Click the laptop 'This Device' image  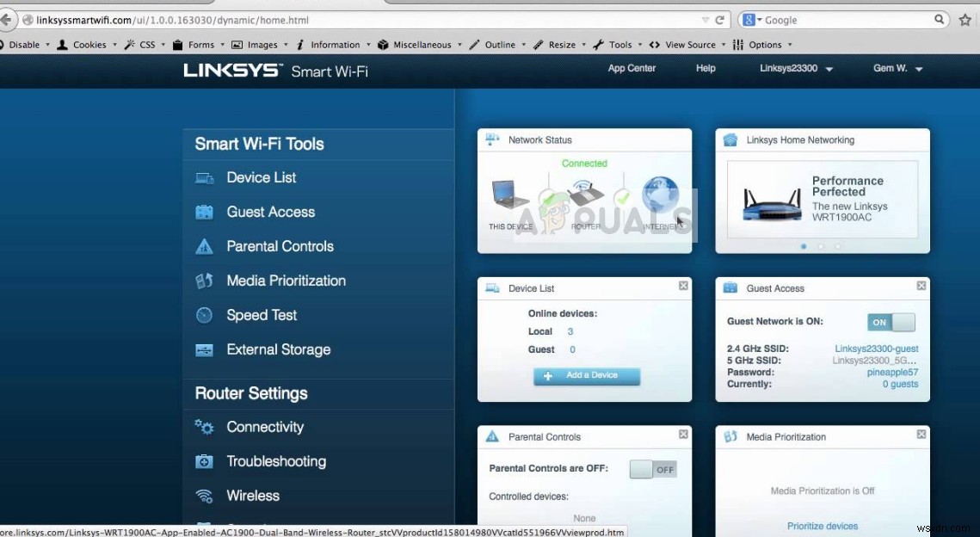[x=510, y=194]
